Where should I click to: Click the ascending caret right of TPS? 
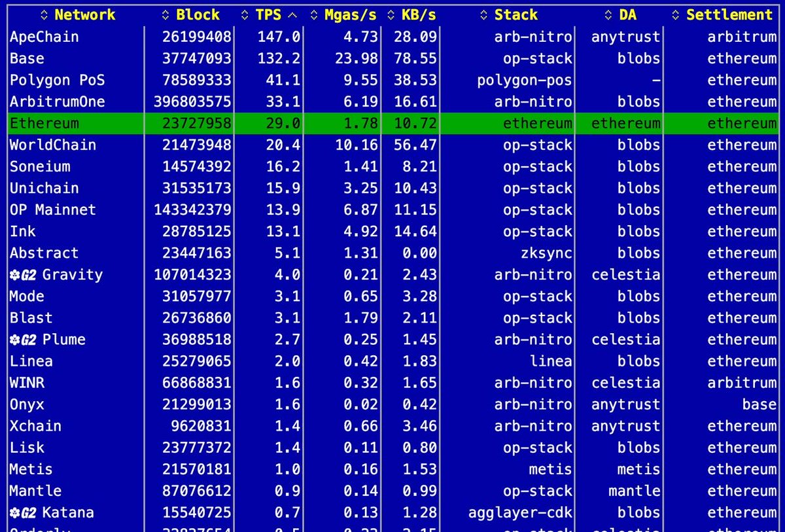click(x=292, y=14)
